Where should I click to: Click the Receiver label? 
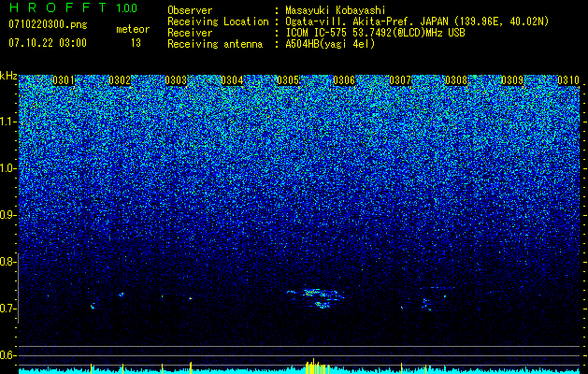tap(190, 33)
